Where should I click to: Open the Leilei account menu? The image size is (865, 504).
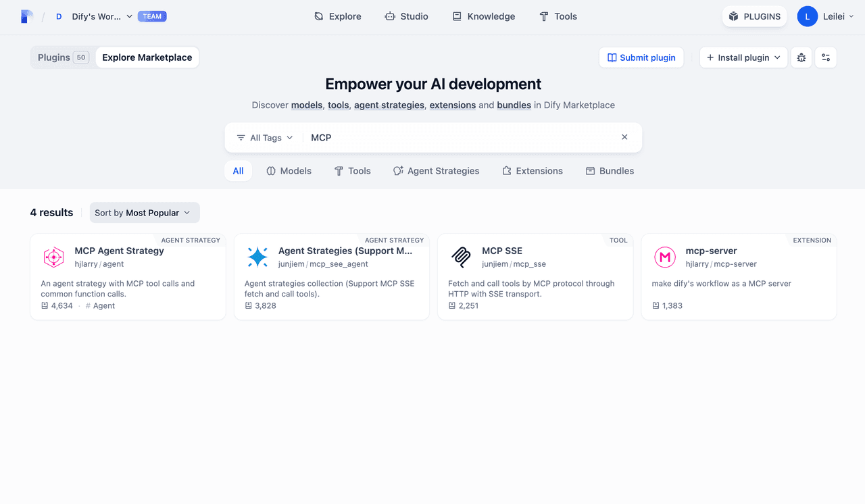[826, 16]
